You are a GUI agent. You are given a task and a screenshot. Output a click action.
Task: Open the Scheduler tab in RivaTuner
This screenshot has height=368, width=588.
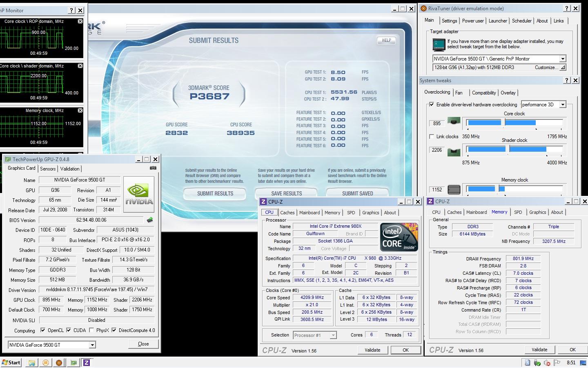522,21
